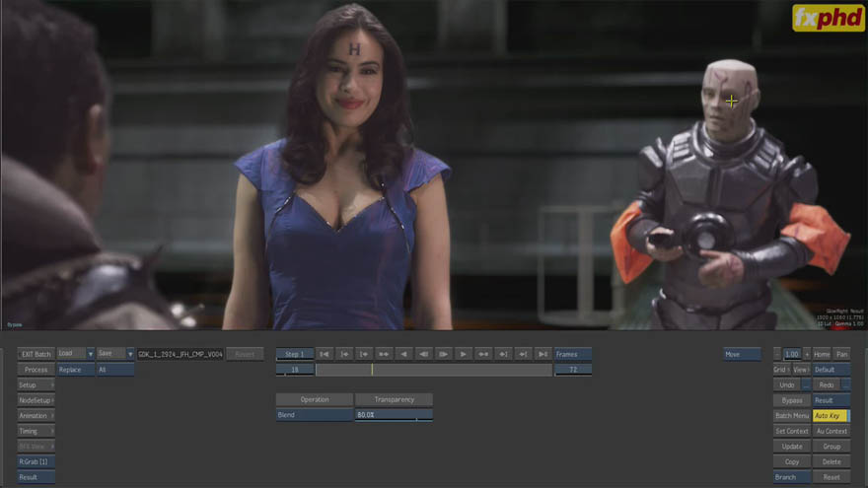Open the Blend operation dropdown

click(x=315, y=415)
